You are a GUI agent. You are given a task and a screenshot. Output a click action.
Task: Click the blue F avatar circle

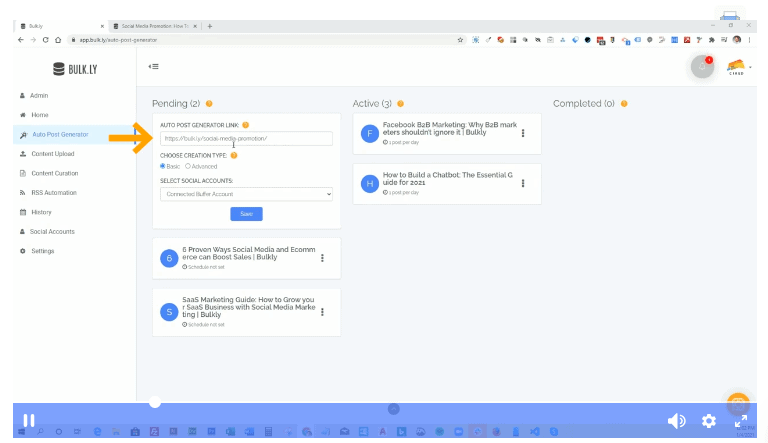(370, 133)
